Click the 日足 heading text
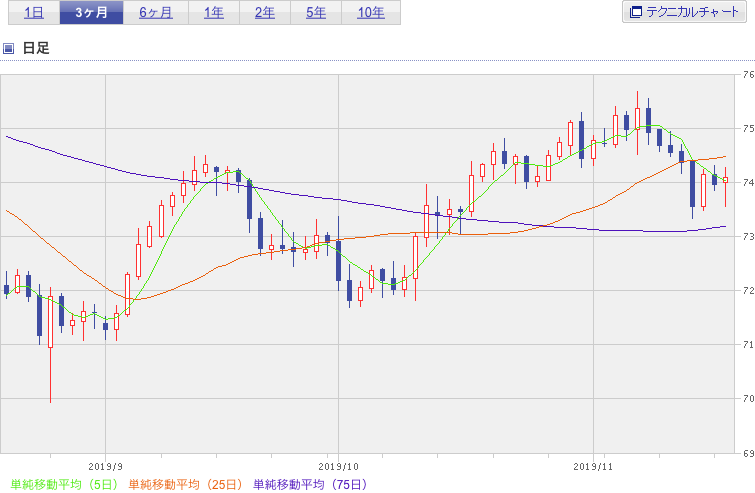The width and height of the screenshot is (755, 493). point(36,48)
